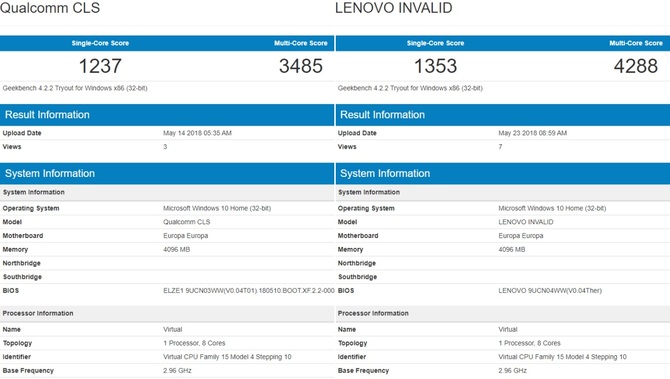Click Memory label in LENOVO INVALID panel
This screenshot has height=379, width=670.
click(350, 249)
